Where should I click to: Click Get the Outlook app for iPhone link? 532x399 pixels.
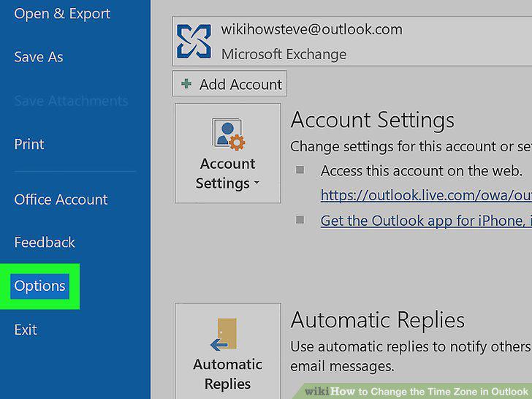[426, 221]
